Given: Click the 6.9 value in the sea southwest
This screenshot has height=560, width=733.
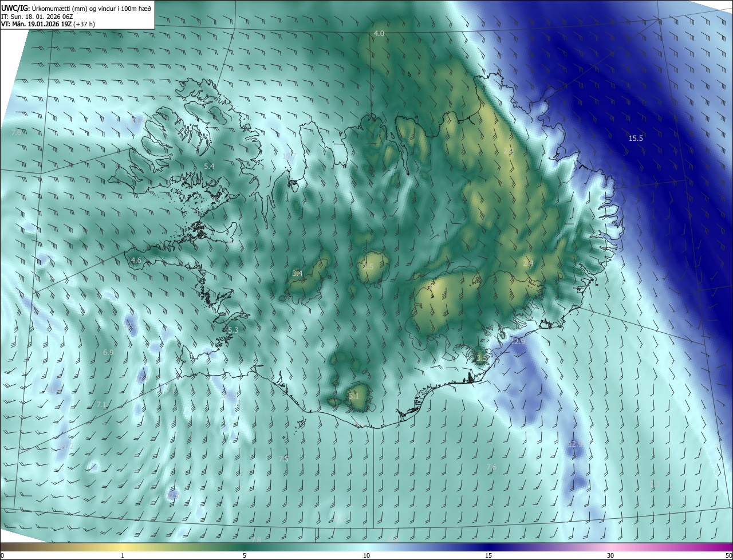Looking at the screenshot, I should point(108,353).
